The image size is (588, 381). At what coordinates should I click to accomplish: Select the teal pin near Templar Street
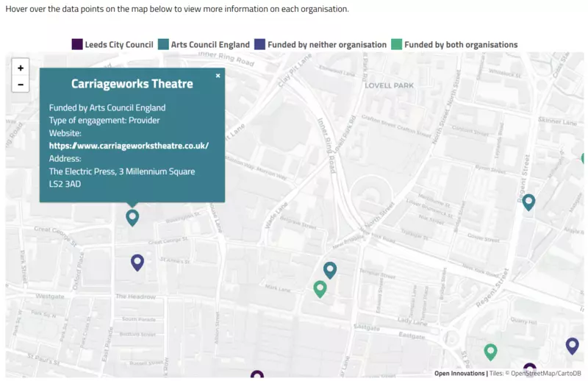(x=330, y=270)
